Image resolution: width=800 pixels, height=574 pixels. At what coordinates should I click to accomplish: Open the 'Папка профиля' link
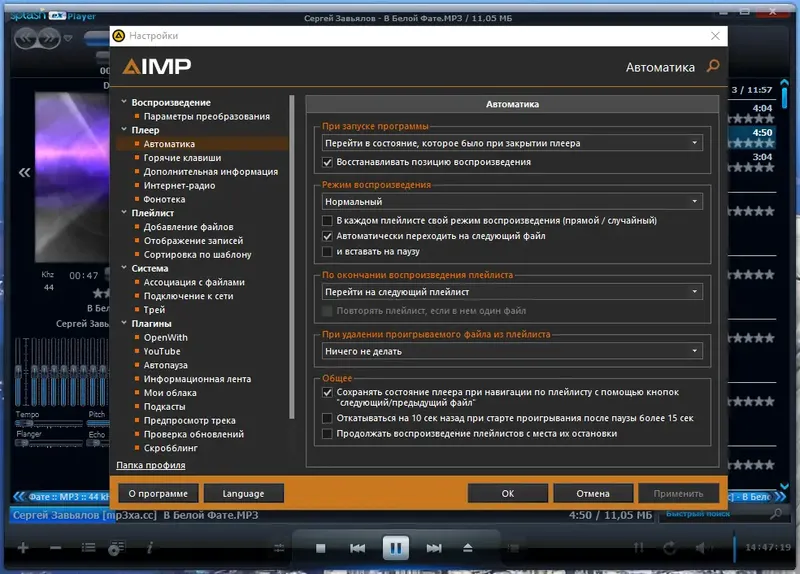point(151,465)
